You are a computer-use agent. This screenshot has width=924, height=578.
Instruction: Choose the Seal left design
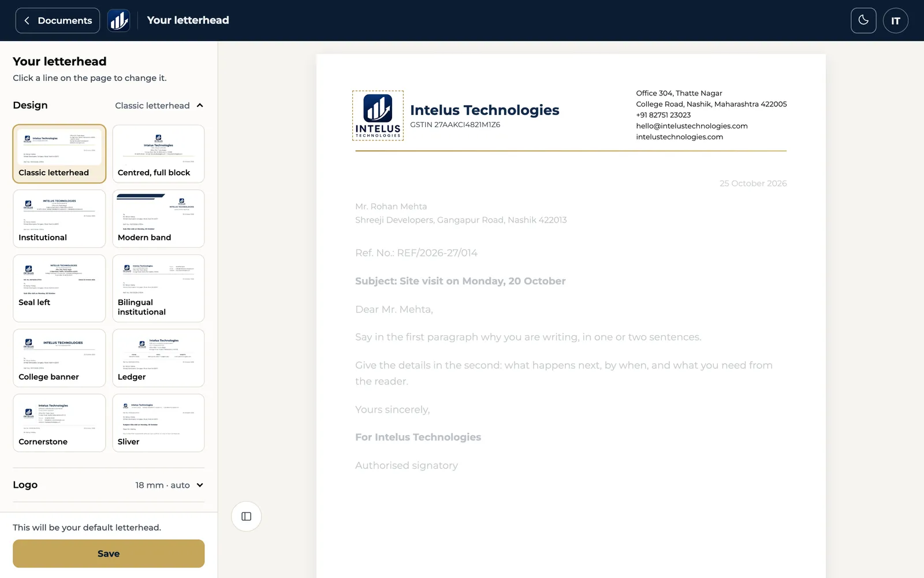[59, 288]
